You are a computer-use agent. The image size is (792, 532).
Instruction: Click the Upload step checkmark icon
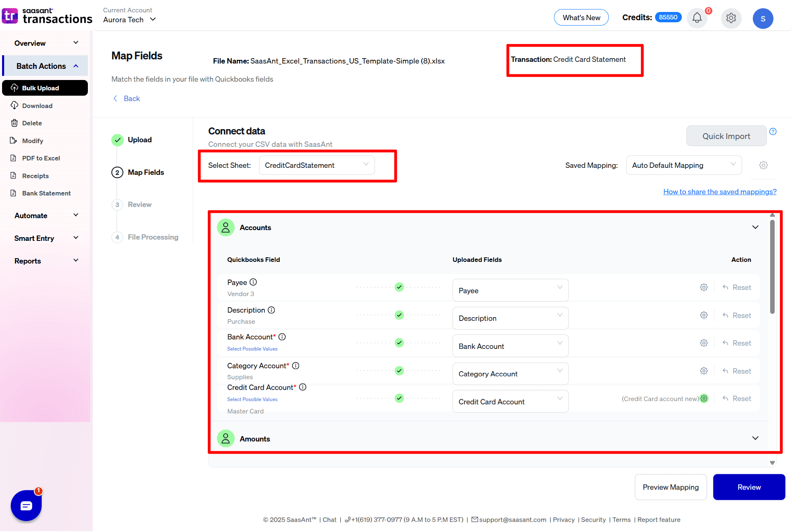[118, 140]
